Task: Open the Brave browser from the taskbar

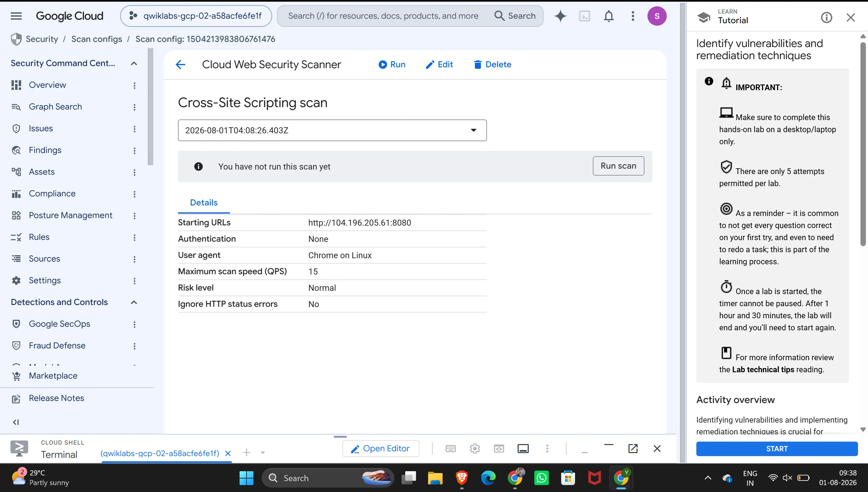Action: pyautogui.click(x=462, y=478)
